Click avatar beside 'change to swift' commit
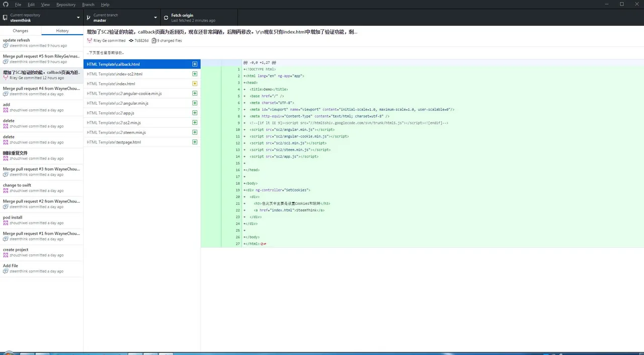This screenshot has height=355, width=644. (6, 191)
